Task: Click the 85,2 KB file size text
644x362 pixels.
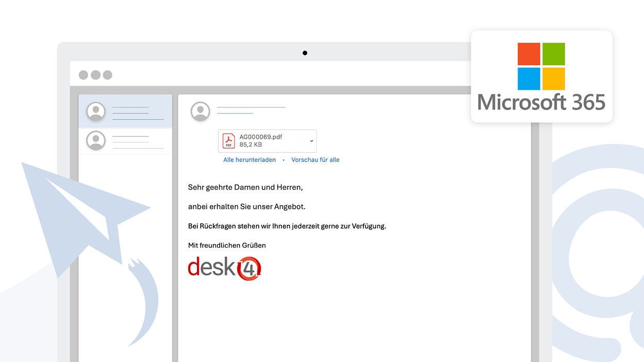Action: 250,145
